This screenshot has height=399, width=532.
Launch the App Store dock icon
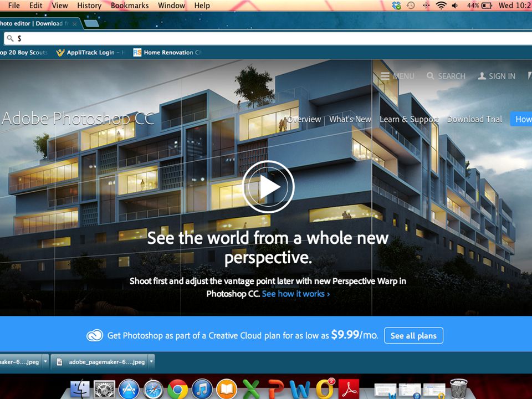[129, 389]
